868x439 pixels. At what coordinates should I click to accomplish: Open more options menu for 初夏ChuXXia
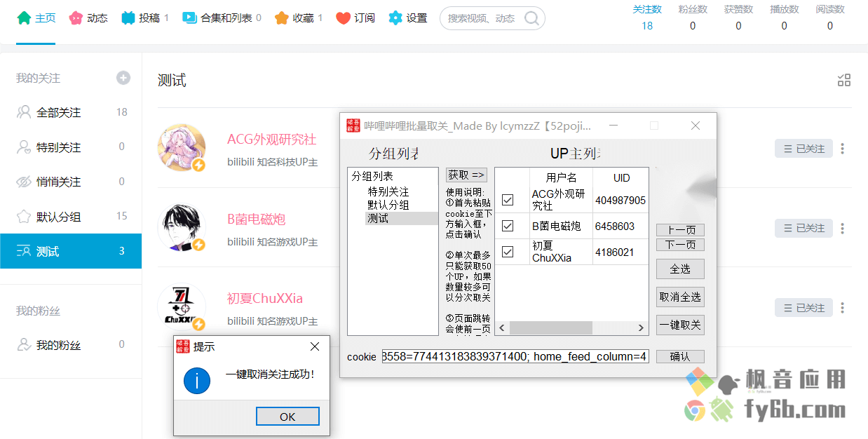pos(843,307)
